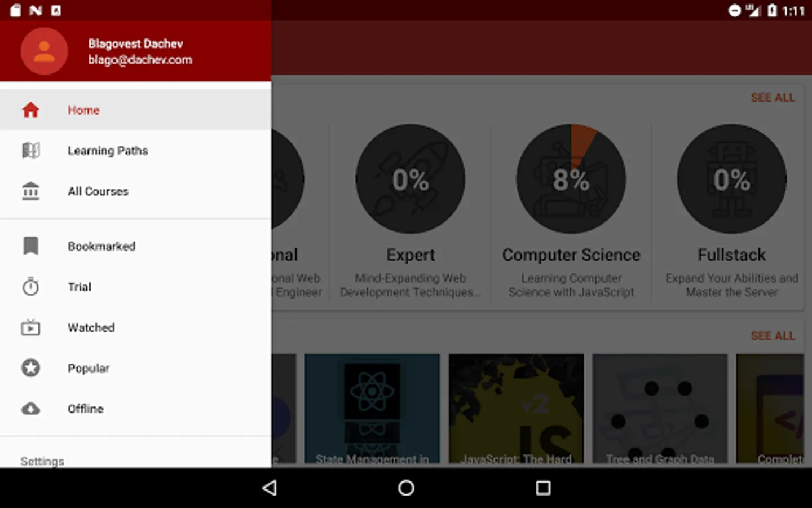Click SEE ALL above course thumbnails
812x508 pixels.
point(773,336)
